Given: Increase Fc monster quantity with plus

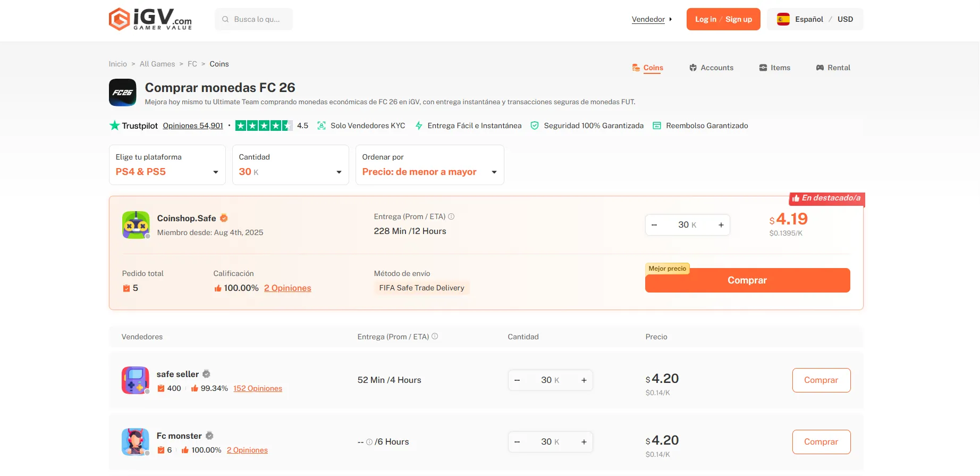Looking at the screenshot, I should click(584, 442).
